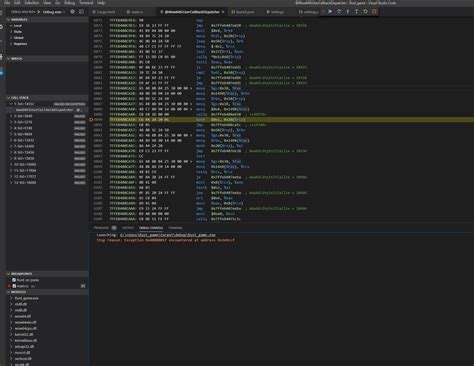Click the Stop debugging red square icon

(x=374, y=11)
